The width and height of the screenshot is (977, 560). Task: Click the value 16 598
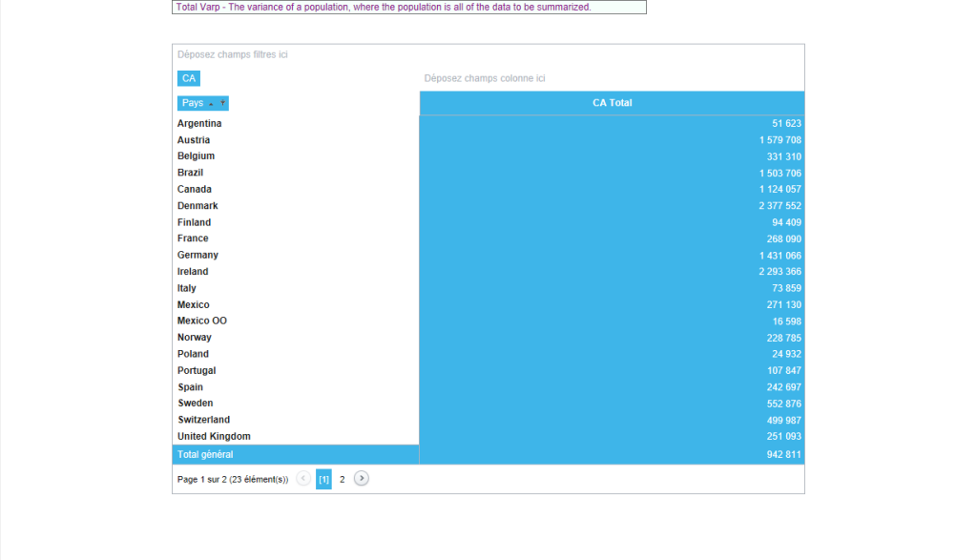pyautogui.click(x=786, y=321)
